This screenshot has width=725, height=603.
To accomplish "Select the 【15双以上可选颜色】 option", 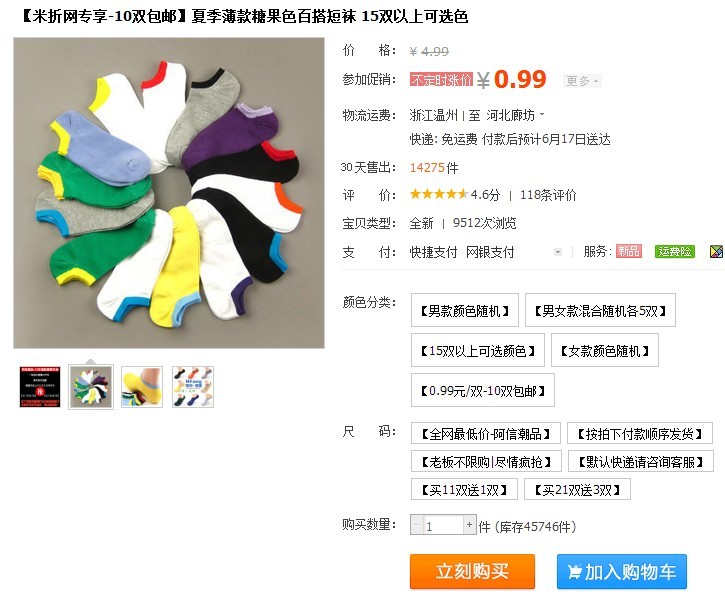I will tap(478, 351).
